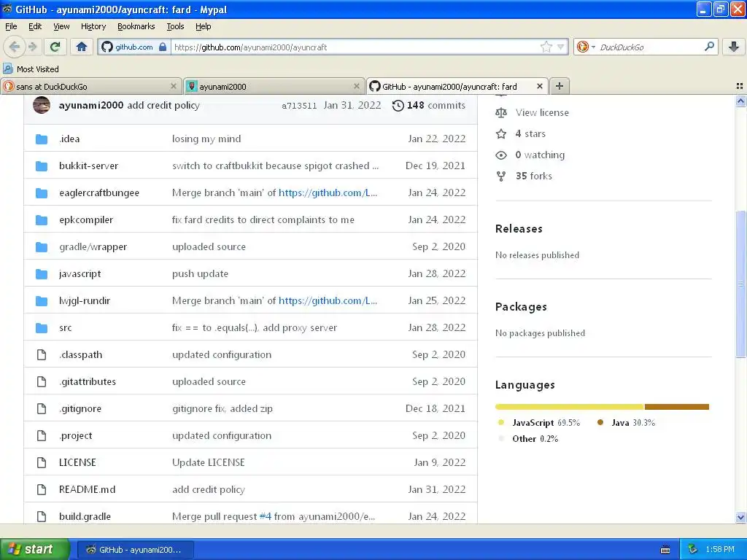The width and height of the screenshot is (747, 560).
Task: Close the 'ayunami2000' tab
Action: pos(356,86)
